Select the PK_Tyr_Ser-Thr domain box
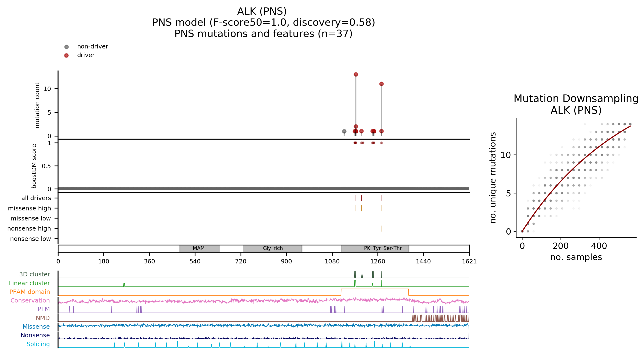This screenshot has height=356, width=644. [x=375, y=248]
